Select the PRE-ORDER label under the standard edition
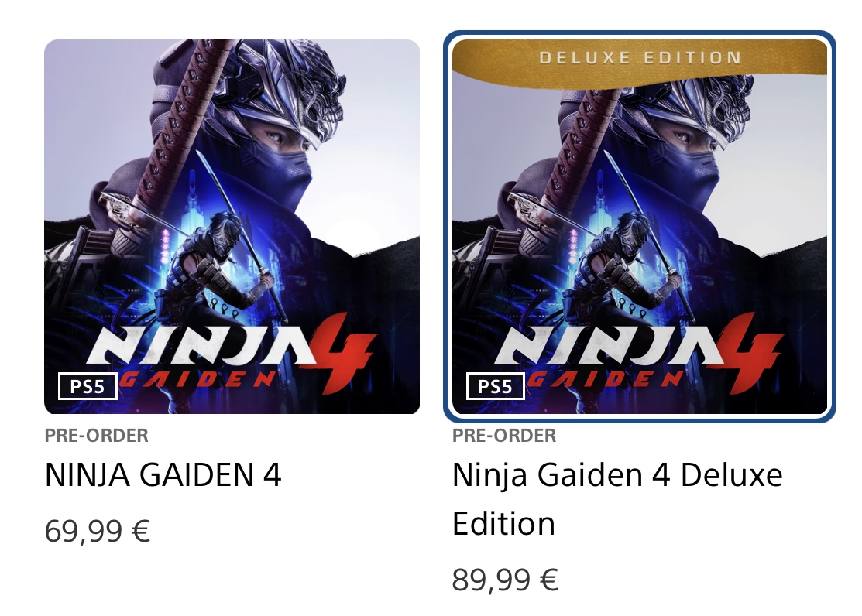This screenshot has width=862, height=616. [96, 436]
